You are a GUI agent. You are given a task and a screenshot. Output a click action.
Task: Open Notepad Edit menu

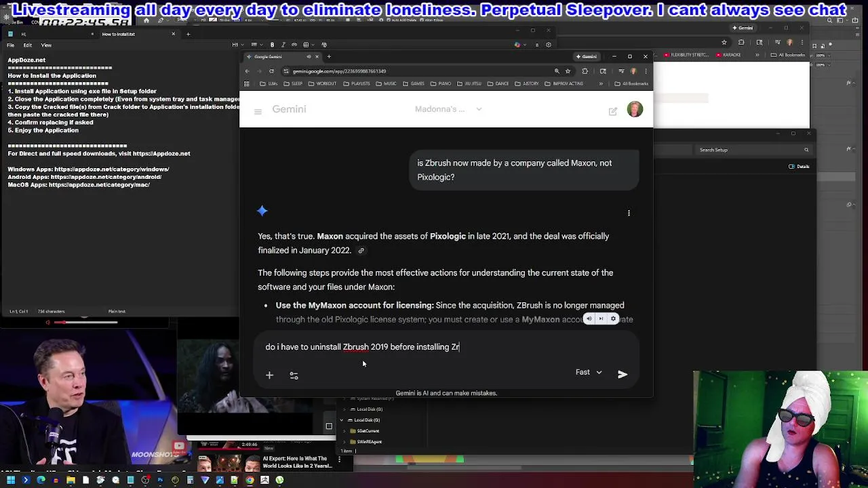pos(28,45)
